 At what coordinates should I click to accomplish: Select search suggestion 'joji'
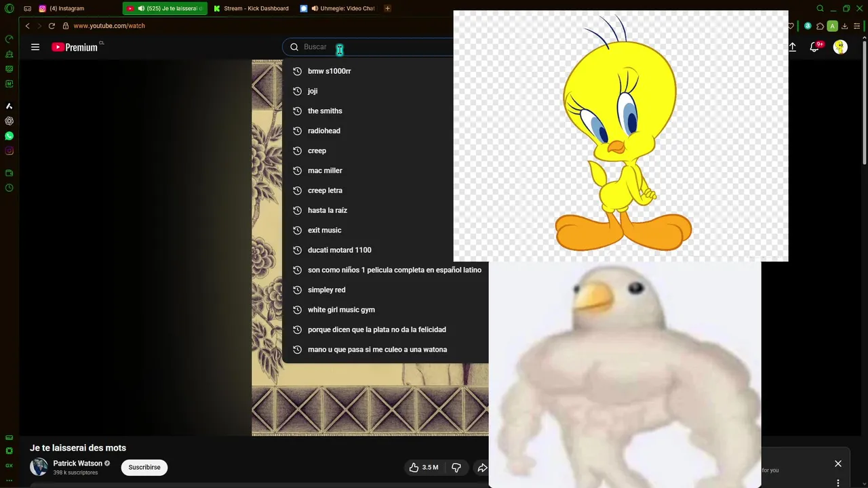pyautogui.click(x=385, y=91)
